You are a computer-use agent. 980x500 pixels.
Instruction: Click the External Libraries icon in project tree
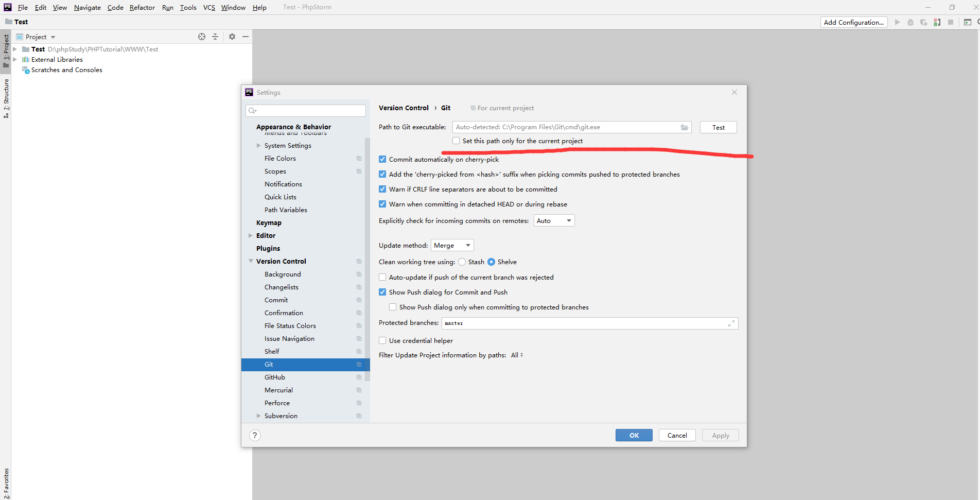[26, 60]
